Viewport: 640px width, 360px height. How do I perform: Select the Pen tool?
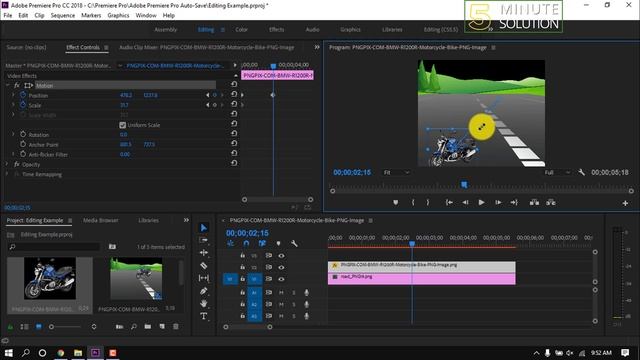point(204,291)
